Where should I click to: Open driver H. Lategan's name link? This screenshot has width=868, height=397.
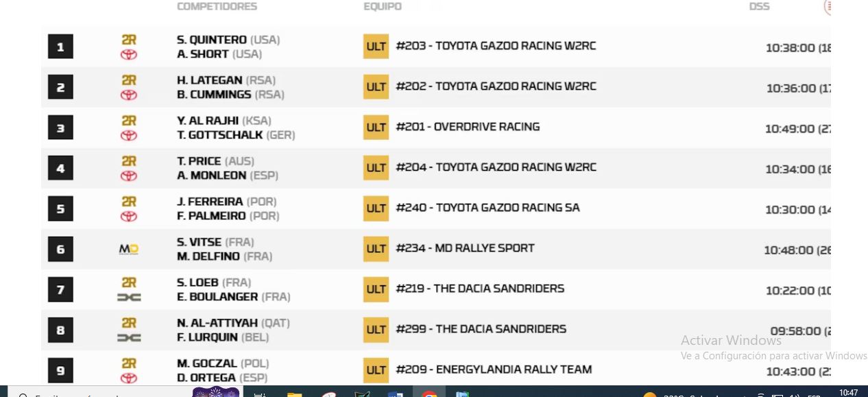click(209, 80)
